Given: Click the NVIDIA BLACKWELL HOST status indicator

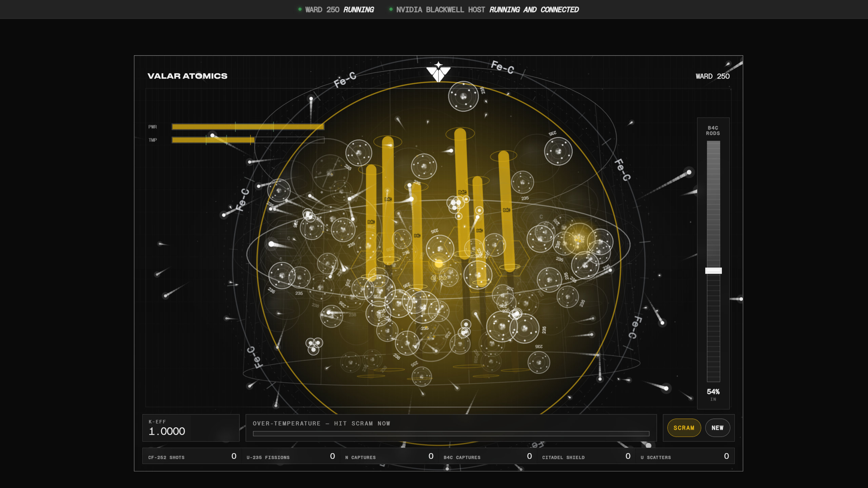Looking at the screenshot, I should pyautogui.click(x=484, y=9).
